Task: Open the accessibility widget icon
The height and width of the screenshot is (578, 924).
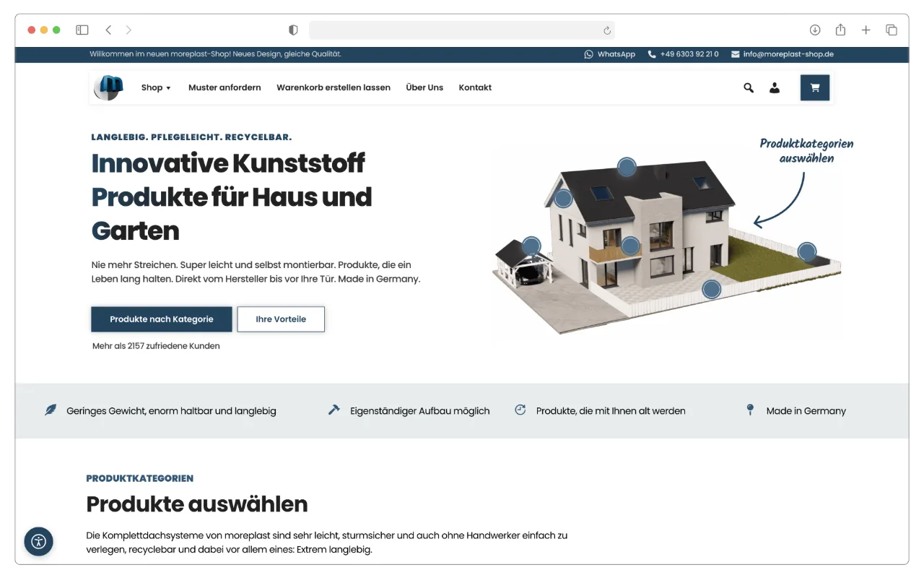Action: (x=38, y=541)
